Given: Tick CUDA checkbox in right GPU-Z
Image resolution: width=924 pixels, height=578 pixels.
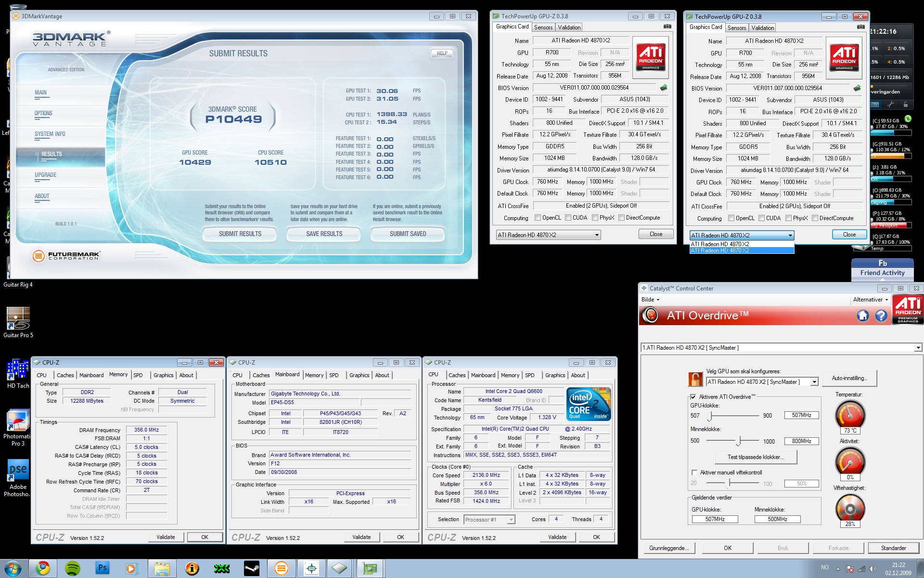Looking at the screenshot, I should point(762,218).
